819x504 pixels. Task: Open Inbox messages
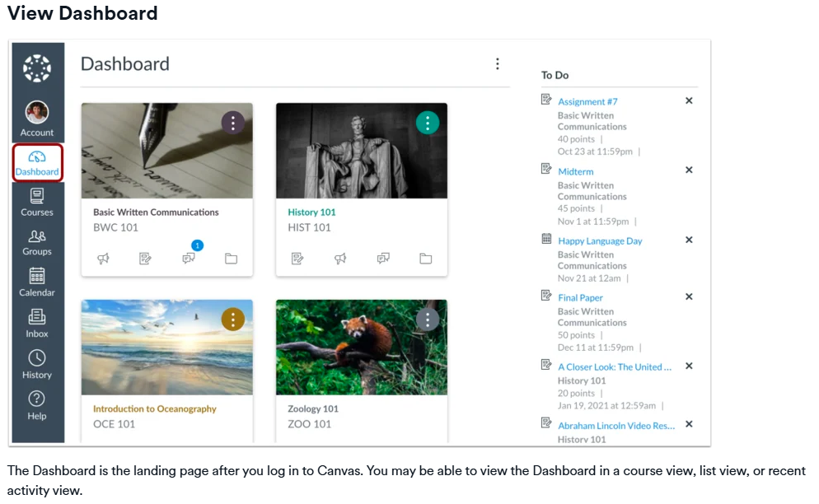[x=37, y=324]
